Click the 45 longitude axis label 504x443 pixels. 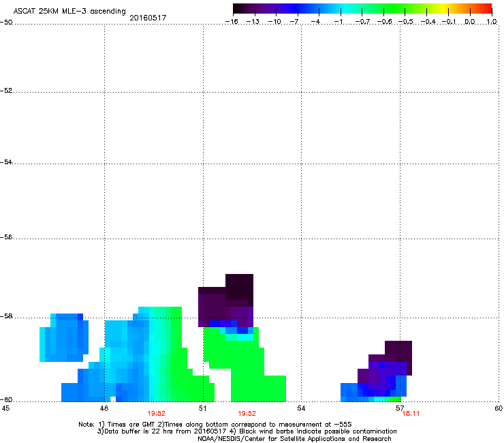(x=5, y=408)
